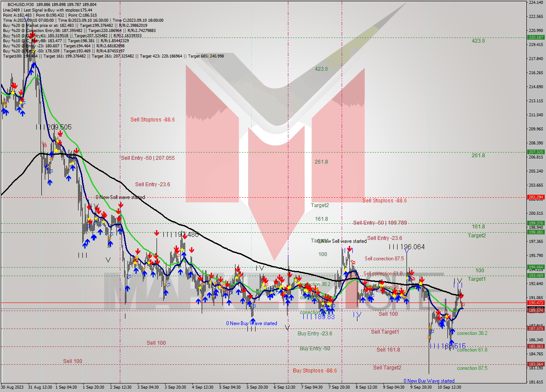Click the 'Sell Target2' label
This screenshot has height=392, width=546.
click(387, 367)
